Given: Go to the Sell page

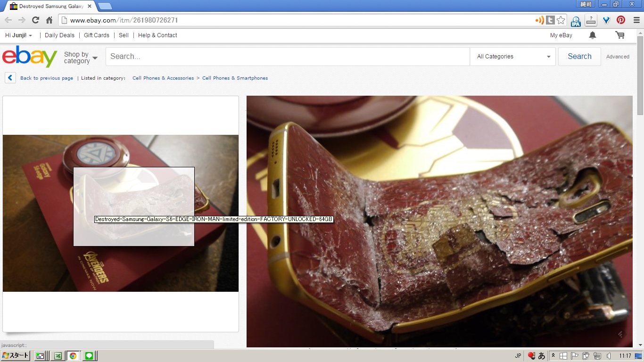Looking at the screenshot, I should click(124, 35).
